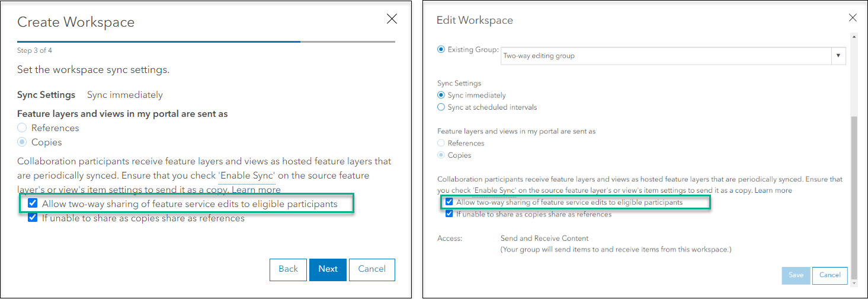Click the Next button

(328, 269)
